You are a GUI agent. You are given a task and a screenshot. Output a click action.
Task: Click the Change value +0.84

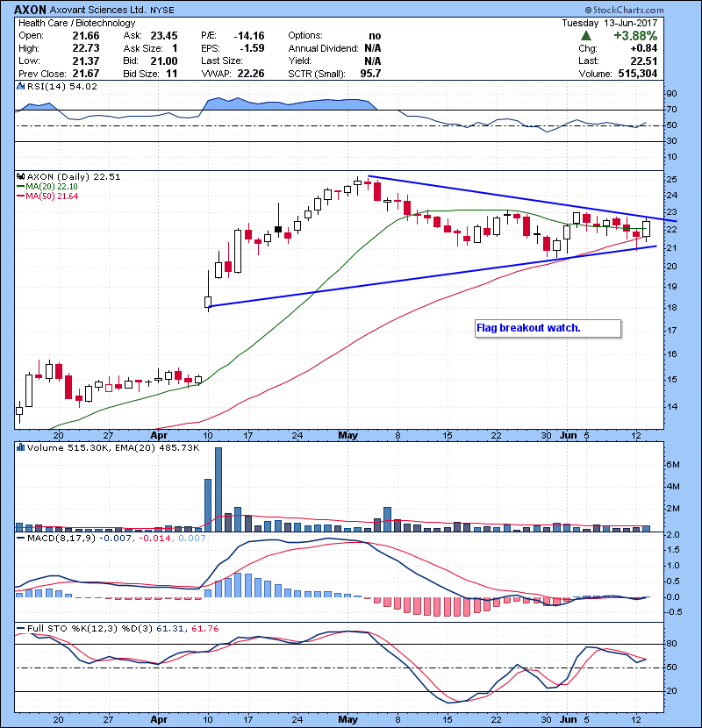coord(644,48)
